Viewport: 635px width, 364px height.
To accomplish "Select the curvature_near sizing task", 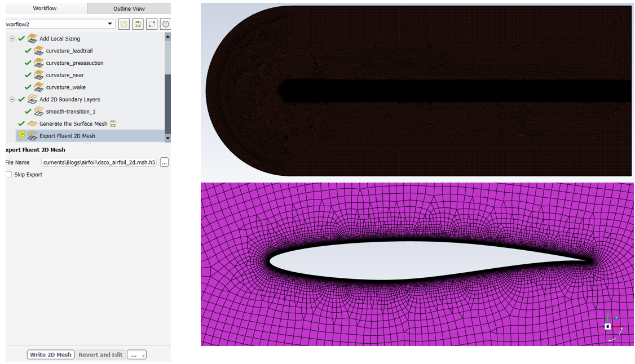I will tap(65, 75).
